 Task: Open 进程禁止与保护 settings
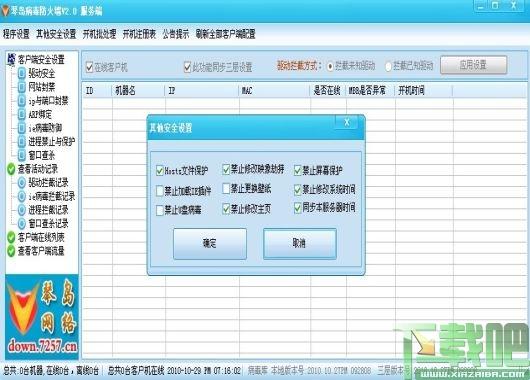(51, 141)
